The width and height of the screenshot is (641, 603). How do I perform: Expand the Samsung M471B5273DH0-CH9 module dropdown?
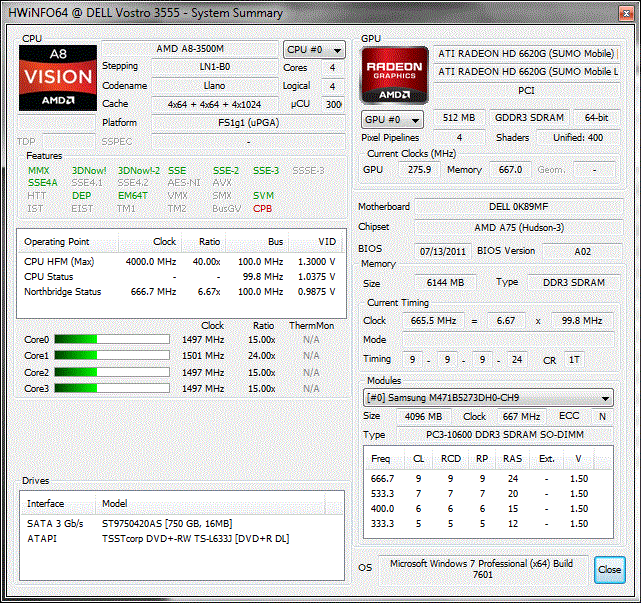(488, 397)
